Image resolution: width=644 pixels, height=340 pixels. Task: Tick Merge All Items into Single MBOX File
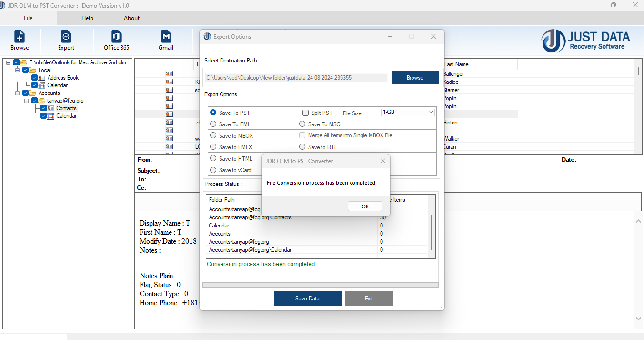[x=303, y=135]
